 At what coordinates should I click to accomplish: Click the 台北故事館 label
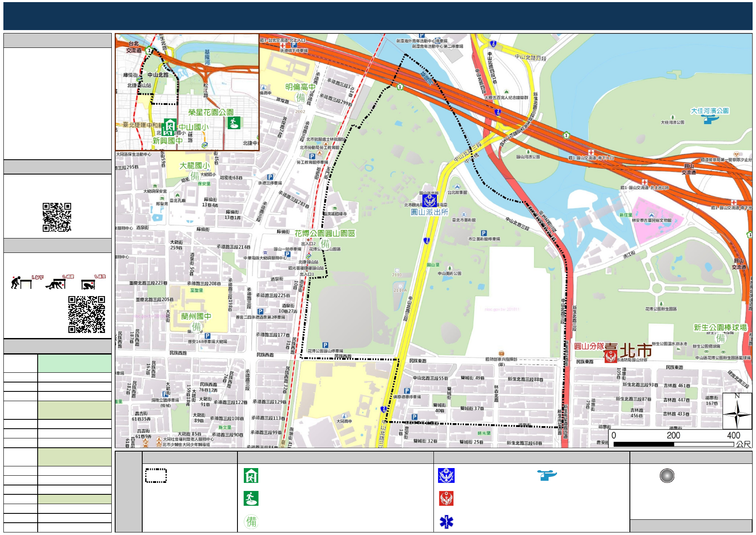pos(457,192)
